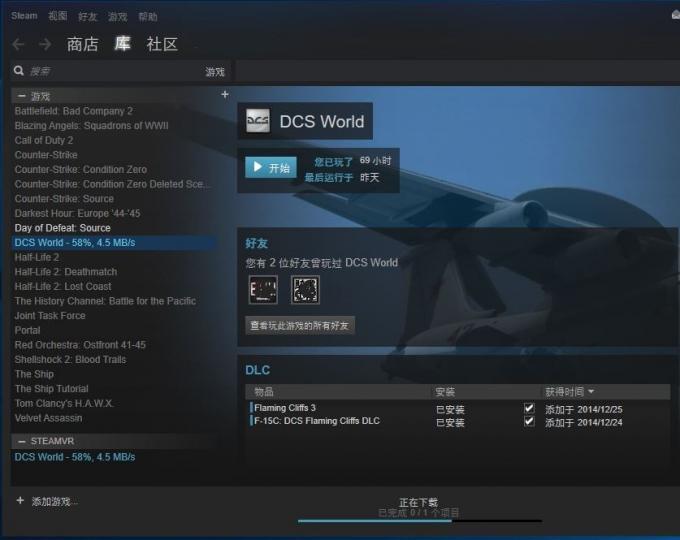Click the DCS World logo icon
680x540 pixels.
[x=258, y=121]
